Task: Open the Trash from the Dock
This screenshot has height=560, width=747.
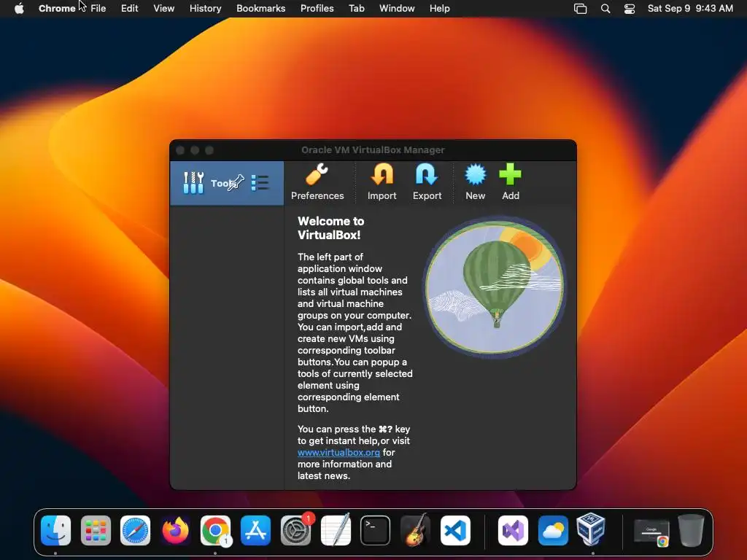Action: tap(692, 530)
